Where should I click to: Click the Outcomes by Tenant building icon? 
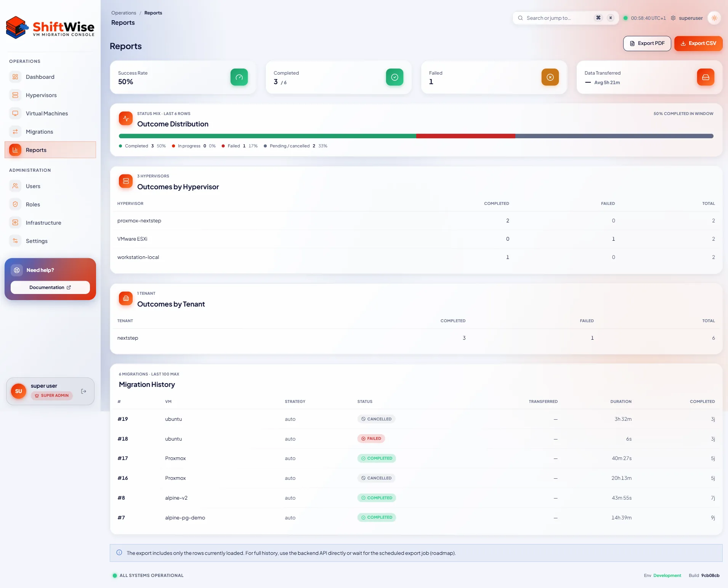(126, 299)
